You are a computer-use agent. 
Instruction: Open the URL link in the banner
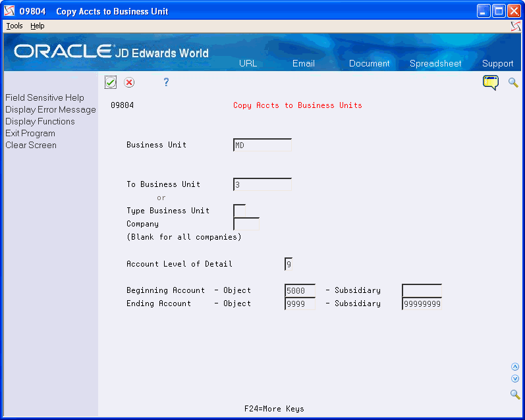pos(248,63)
